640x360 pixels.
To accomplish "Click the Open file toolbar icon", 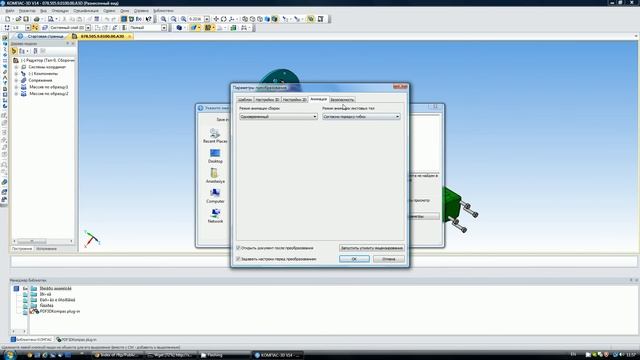I will click(18, 19).
